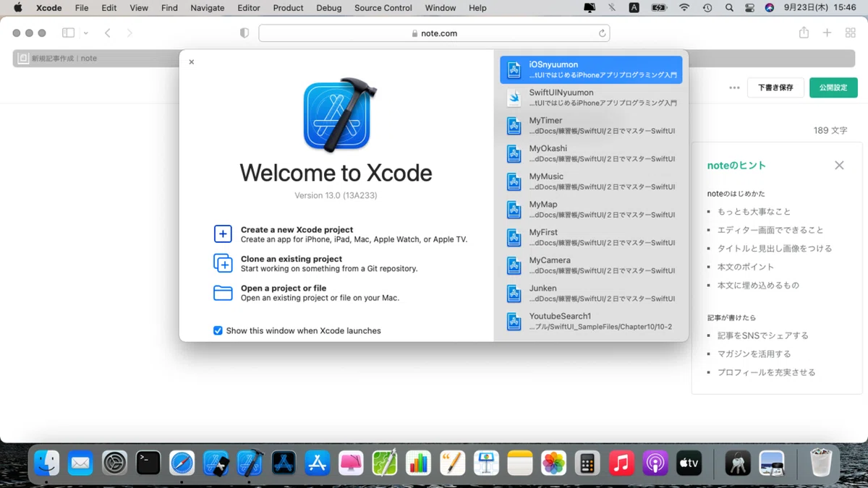The height and width of the screenshot is (488, 868).
Task: Open Podcasts from the Dock
Action: point(655,463)
